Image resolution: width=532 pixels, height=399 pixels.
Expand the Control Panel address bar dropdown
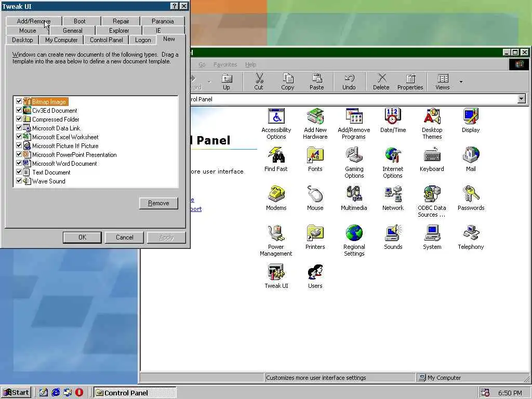522,99
